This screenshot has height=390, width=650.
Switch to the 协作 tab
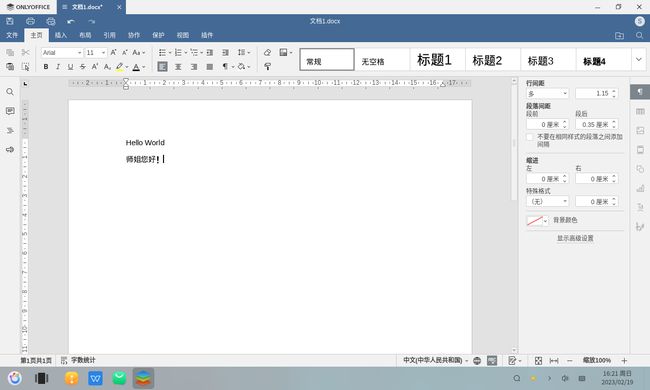(134, 35)
